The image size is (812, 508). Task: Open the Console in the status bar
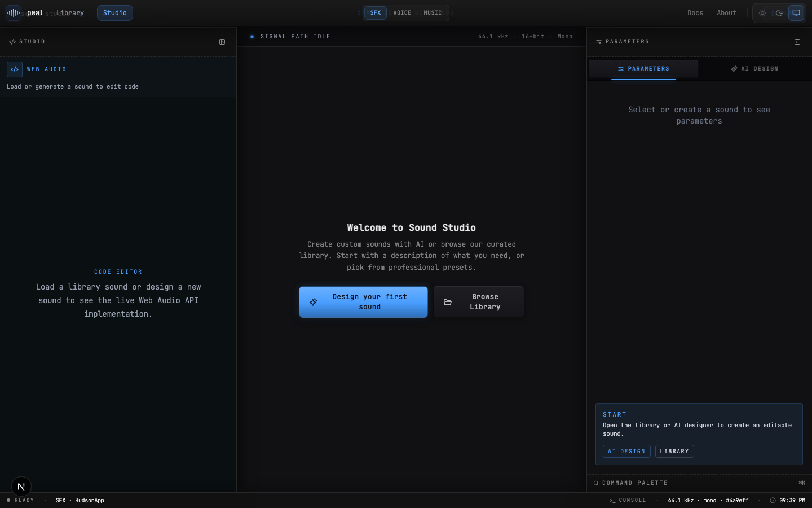628,500
